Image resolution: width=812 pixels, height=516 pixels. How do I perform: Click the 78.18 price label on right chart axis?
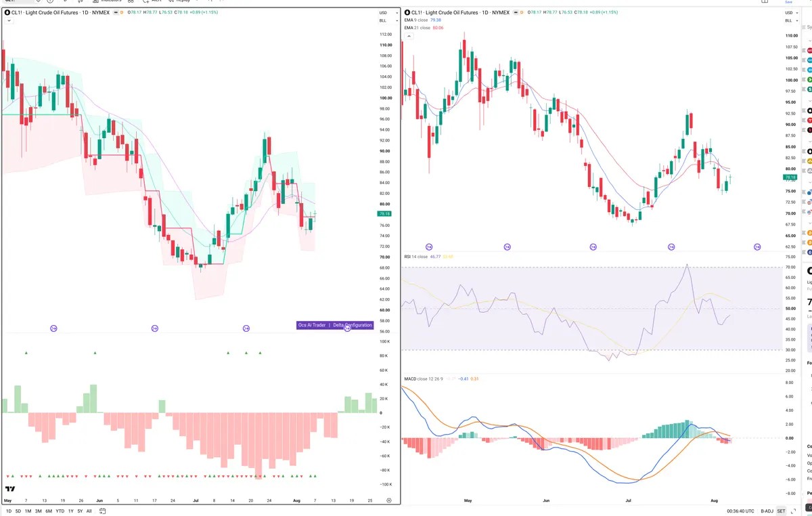pyautogui.click(x=790, y=177)
